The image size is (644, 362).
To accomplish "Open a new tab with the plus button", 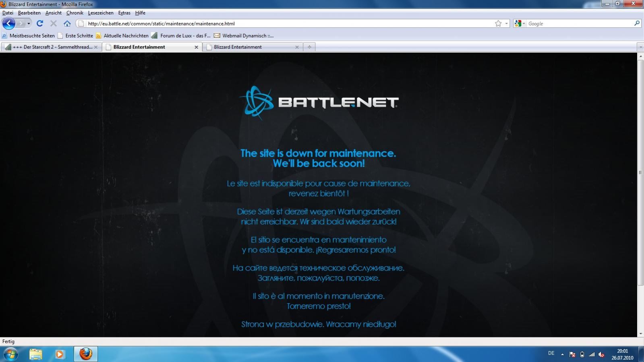I will 309,47.
